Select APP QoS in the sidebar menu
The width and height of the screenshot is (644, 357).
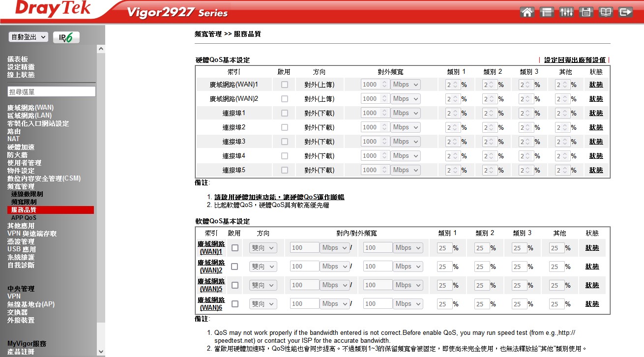coord(24,218)
